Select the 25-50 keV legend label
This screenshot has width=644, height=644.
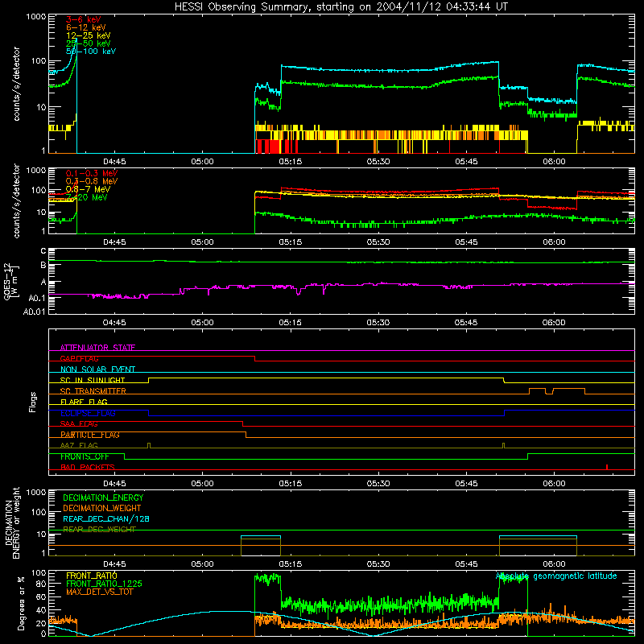click(x=89, y=43)
